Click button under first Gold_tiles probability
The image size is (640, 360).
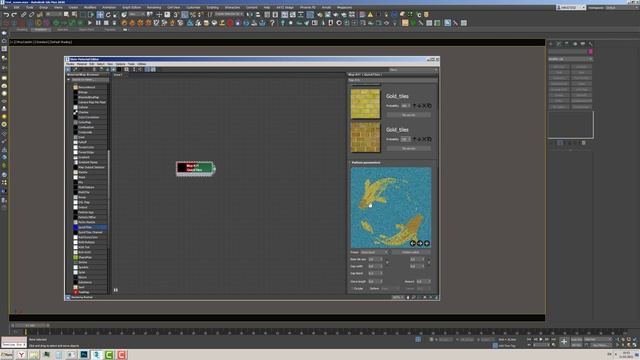click(409, 115)
